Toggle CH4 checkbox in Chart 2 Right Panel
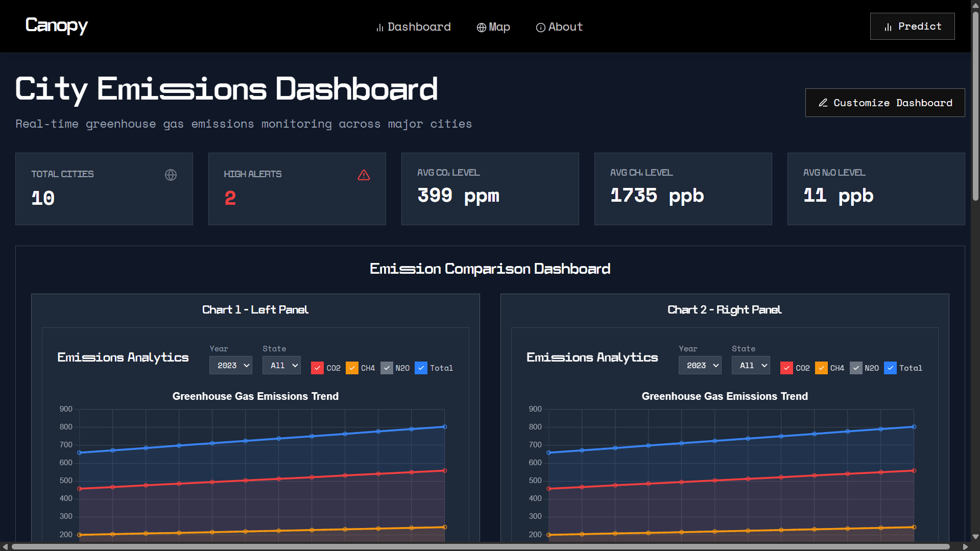Screen dimensions: 980x551 pyautogui.click(x=821, y=368)
